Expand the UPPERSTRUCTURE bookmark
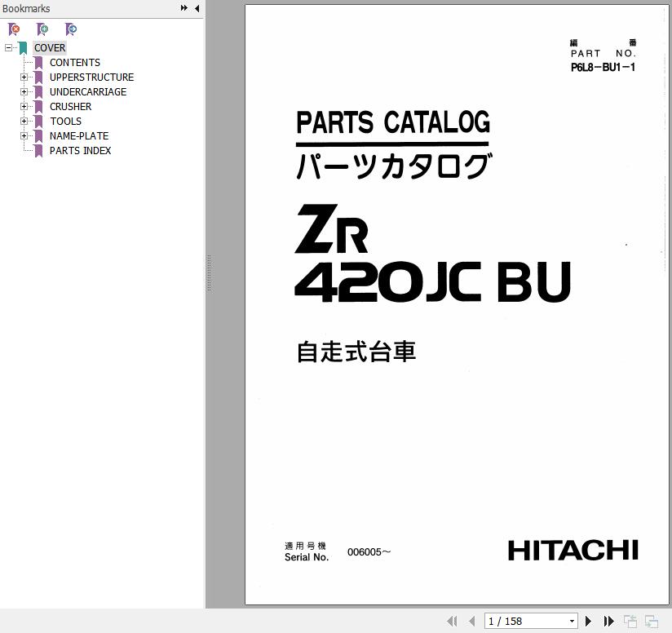The width and height of the screenshot is (672, 633). [x=24, y=77]
